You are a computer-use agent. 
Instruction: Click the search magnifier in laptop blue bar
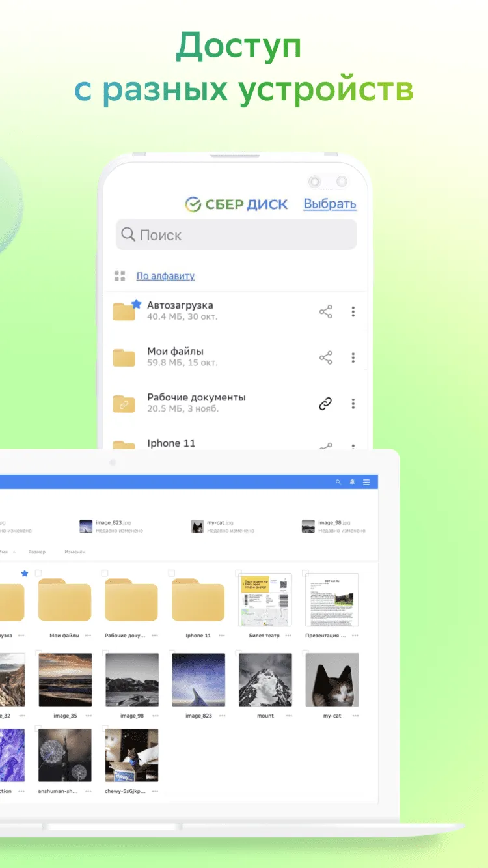(338, 482)
